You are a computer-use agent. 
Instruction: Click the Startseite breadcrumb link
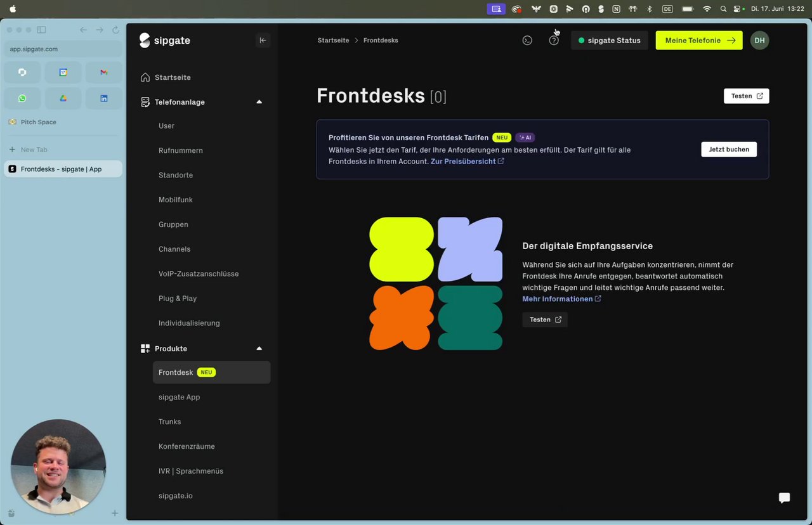[333, 41]
